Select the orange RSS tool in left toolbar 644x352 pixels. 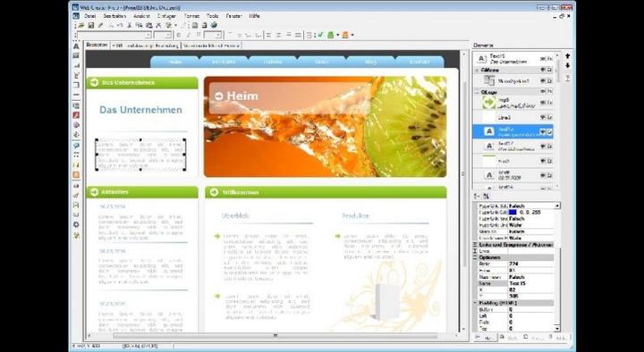point(76,175)
